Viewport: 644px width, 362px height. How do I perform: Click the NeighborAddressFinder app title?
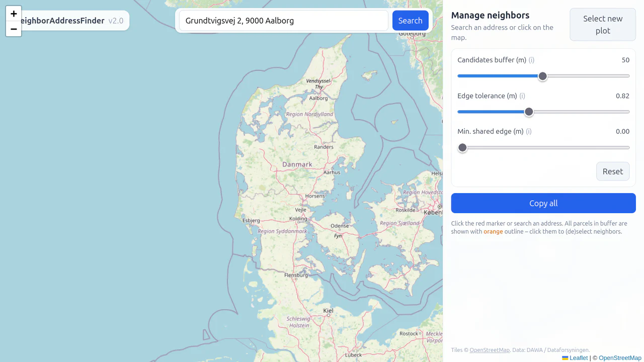[62, 21]
